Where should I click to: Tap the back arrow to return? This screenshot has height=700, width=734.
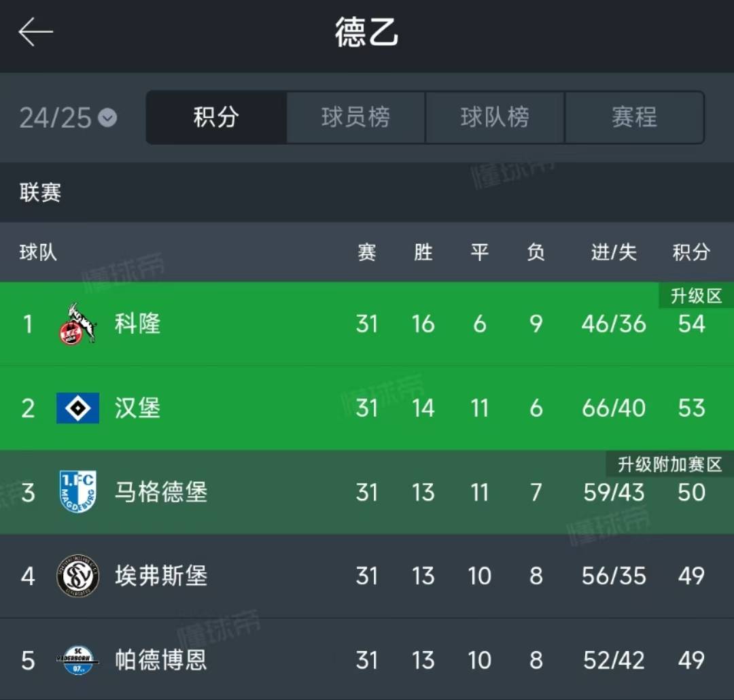pyautogui.click(x=36, y=31)
